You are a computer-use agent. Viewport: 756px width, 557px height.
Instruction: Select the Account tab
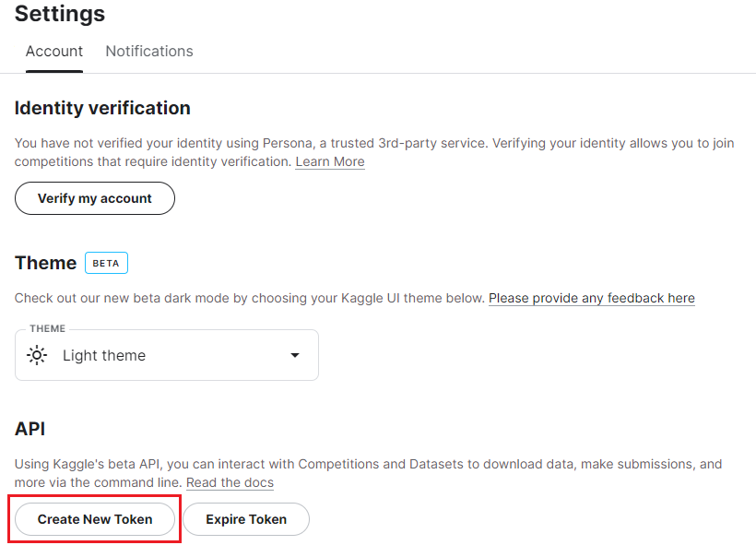(x=53, y=51)
